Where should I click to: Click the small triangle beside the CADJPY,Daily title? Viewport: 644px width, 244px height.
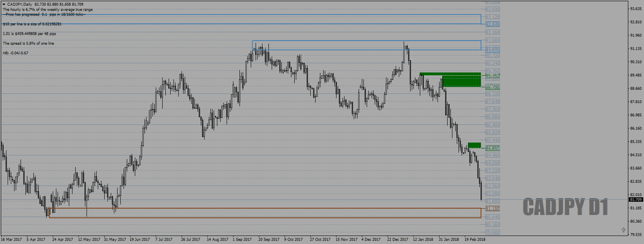click(4, 4)
